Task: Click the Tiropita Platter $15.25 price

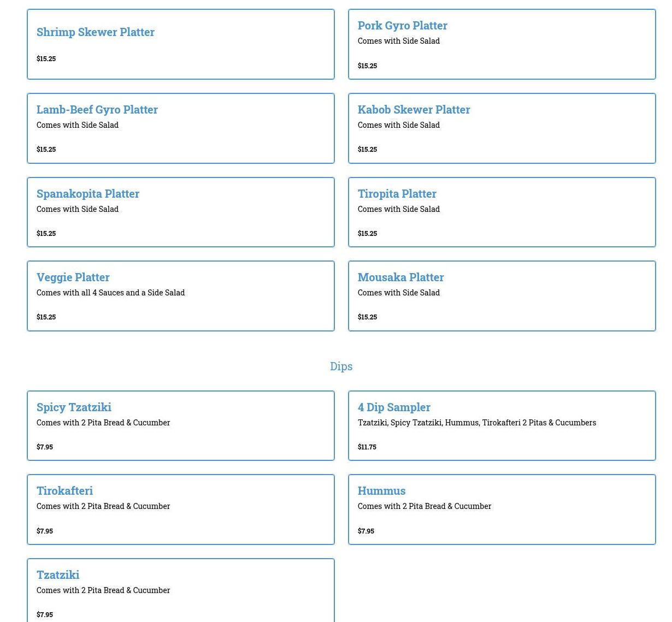Action: [368, 233]
